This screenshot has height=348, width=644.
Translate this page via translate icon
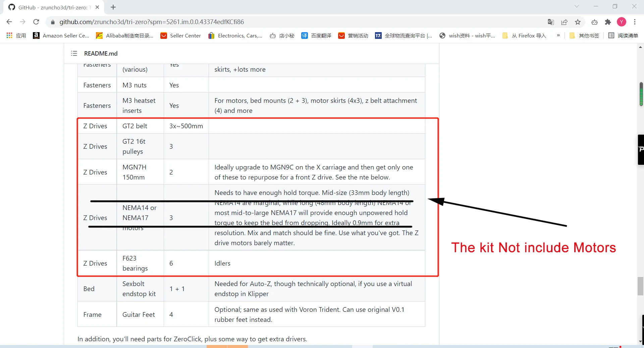tap(551, 22)
